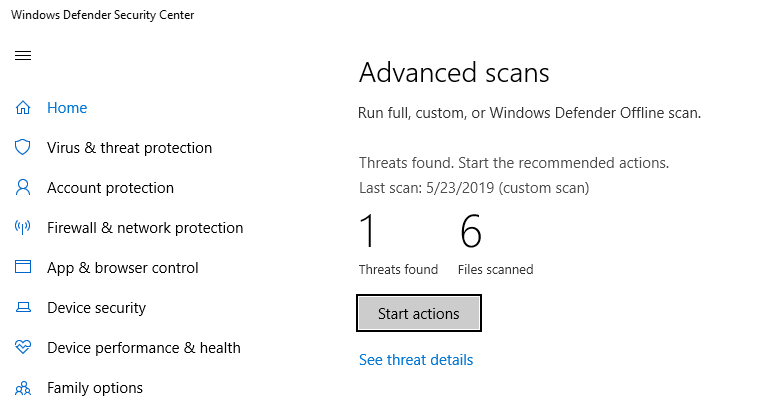Click the window icon for App & browser control
The width and height of the screenshot is (773, 411).
(x=23, y=268)
